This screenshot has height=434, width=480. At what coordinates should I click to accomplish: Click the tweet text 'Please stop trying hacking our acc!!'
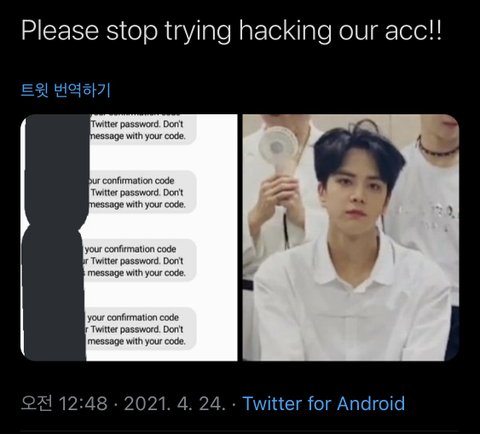[x=231, y=31]
